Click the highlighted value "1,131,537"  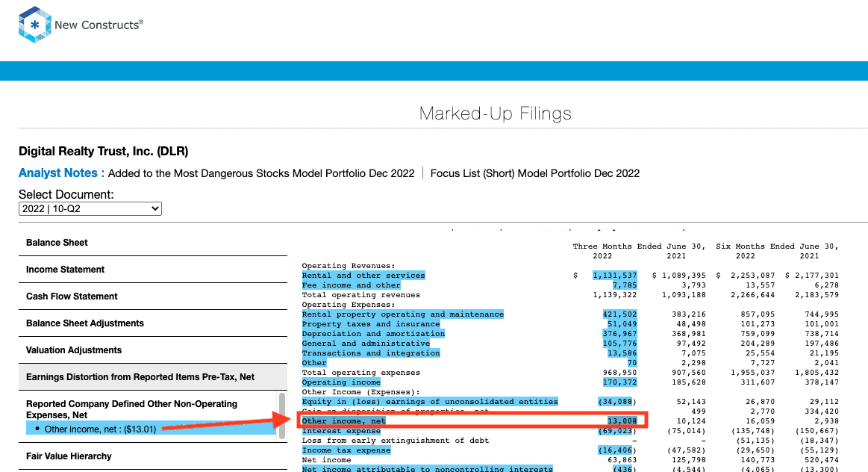(614, 276)
